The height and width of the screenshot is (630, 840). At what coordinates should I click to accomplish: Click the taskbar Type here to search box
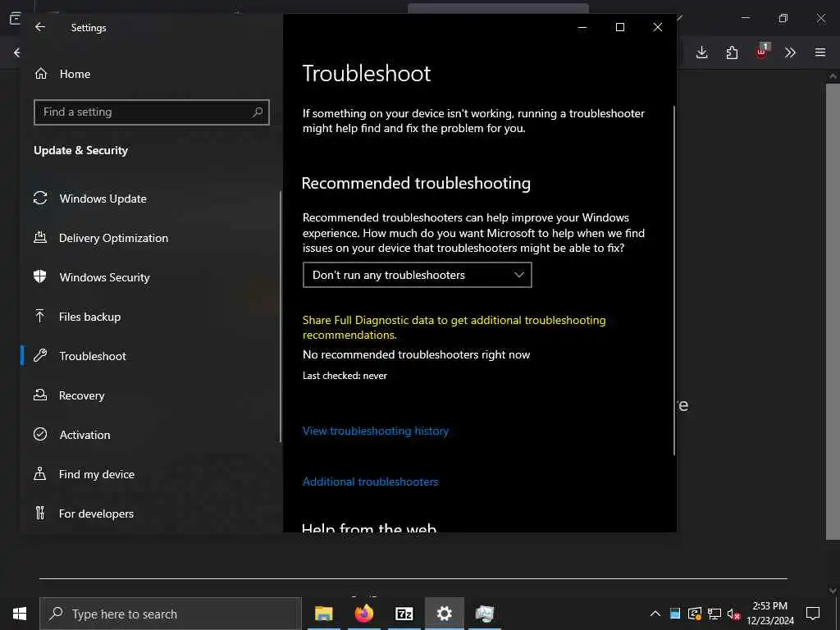[171, 614]
